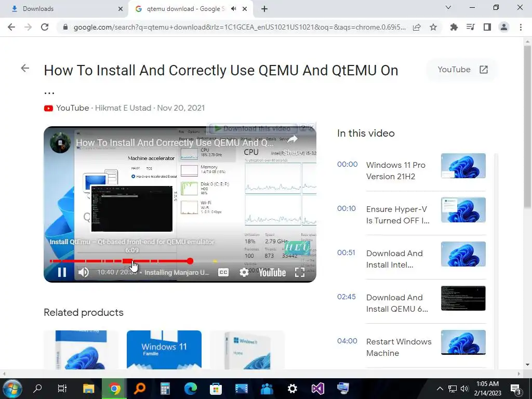
Task: Click the Windows 11 Home product box
Action: (x=247, y=350)
